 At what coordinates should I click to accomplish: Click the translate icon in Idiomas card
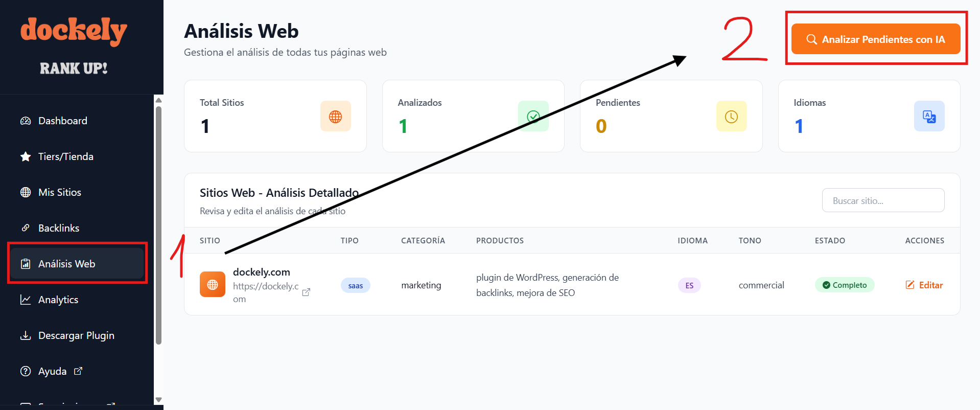[x=929, y=117]
